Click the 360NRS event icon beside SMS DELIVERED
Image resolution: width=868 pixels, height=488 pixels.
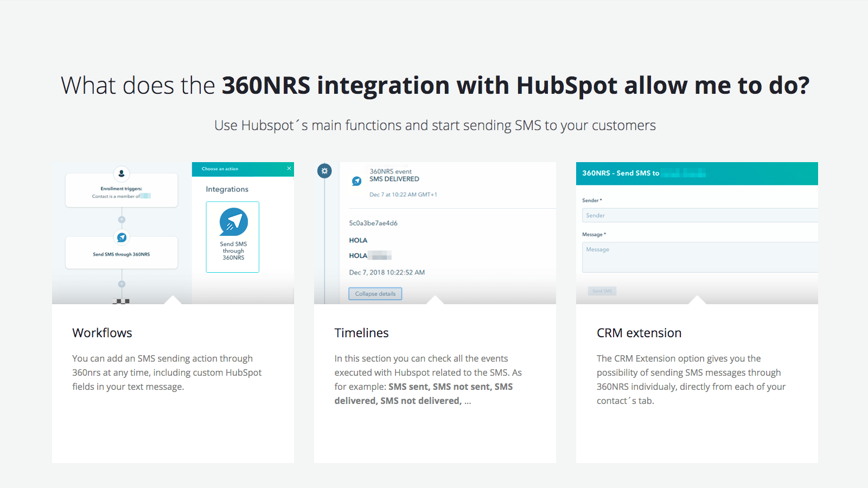coord(356,181)
